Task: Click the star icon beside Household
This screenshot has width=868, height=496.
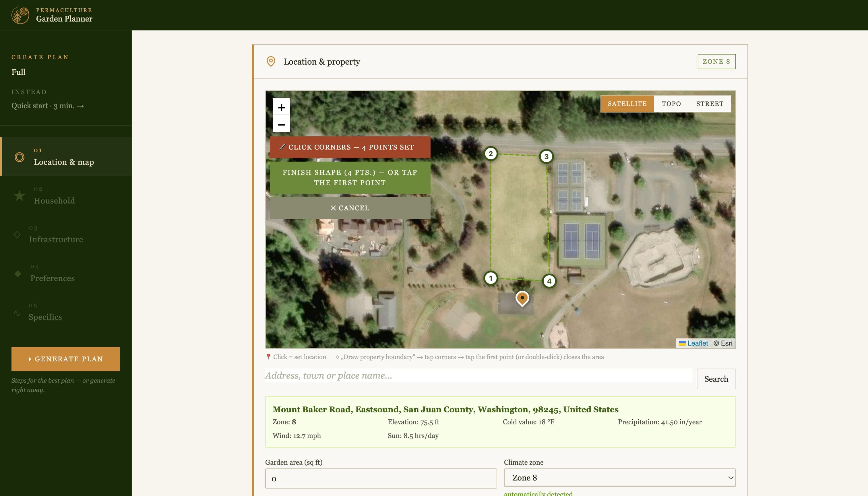Action: coord(20,195)
